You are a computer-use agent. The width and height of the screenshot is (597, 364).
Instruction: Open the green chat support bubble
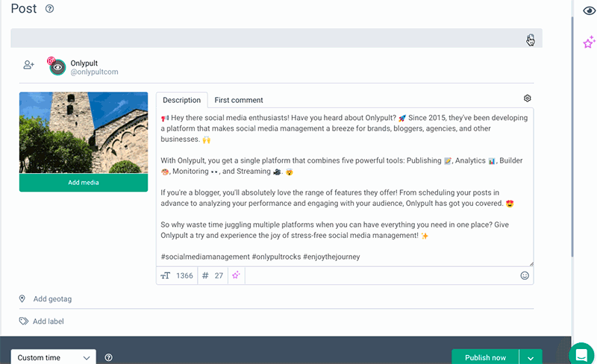click(581, 354)
